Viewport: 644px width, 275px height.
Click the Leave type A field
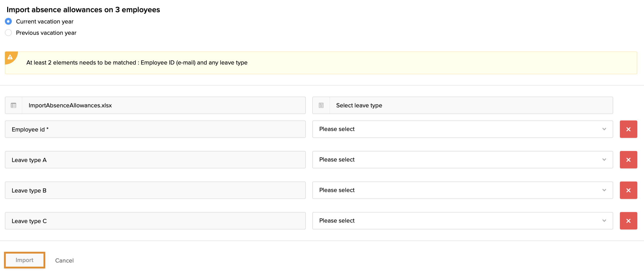pyautogui.click(x=155, y=160)
